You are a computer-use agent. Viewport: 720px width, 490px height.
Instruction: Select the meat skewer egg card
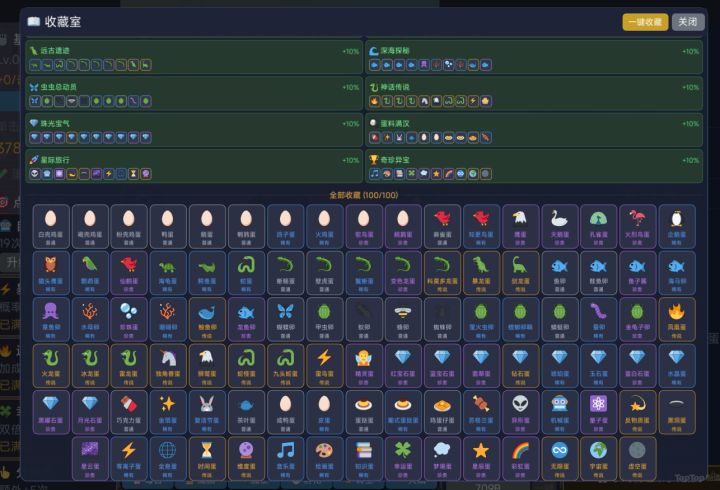coord(481,412)
